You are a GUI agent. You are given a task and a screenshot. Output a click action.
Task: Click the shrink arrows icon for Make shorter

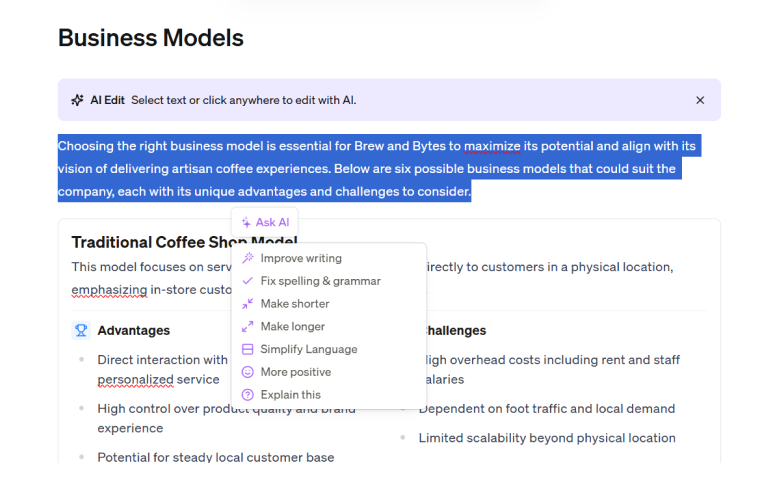[247, 304]
